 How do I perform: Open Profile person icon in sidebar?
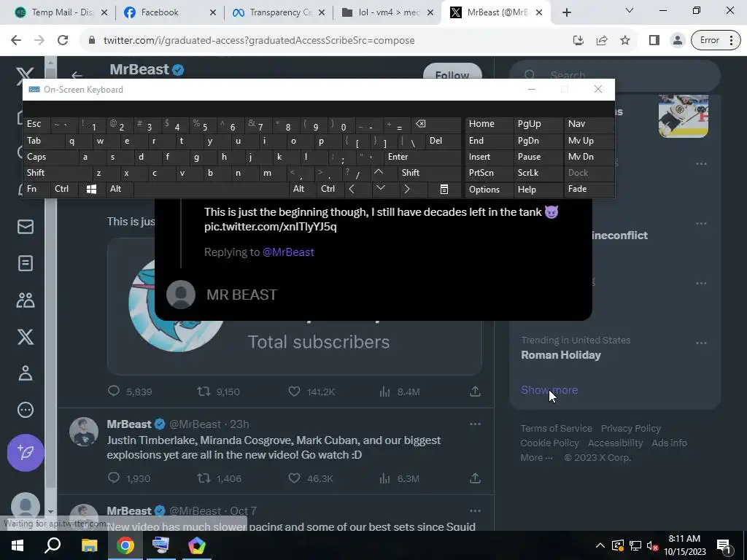point(26,373)
